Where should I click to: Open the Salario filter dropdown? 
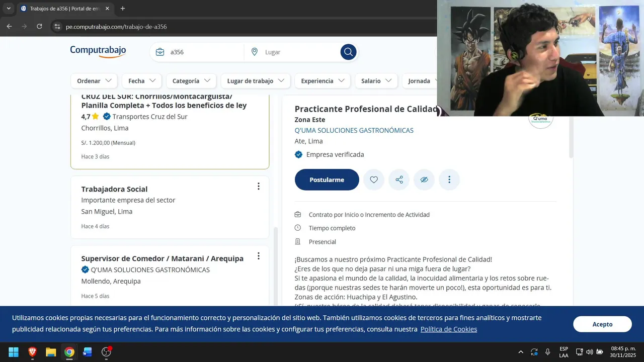(376, 81)
